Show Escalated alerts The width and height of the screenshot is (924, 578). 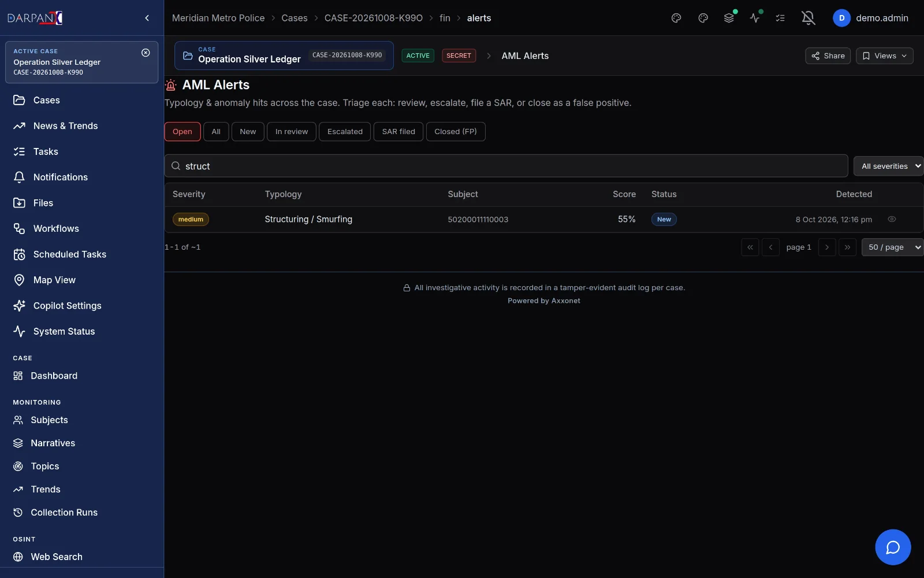[345, 132]
